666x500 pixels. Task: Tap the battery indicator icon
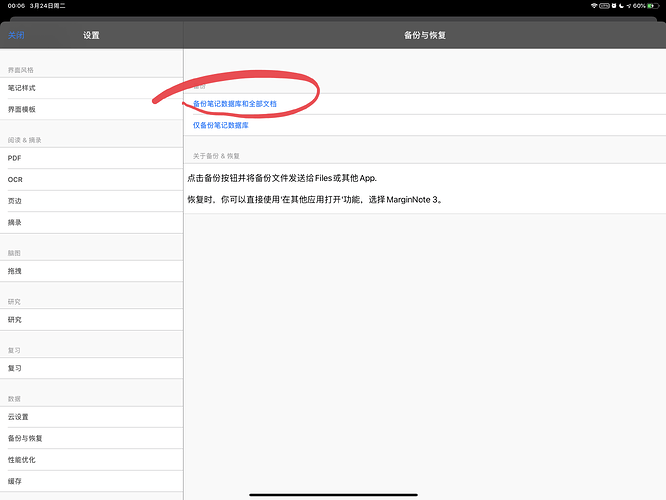[653, 6]
